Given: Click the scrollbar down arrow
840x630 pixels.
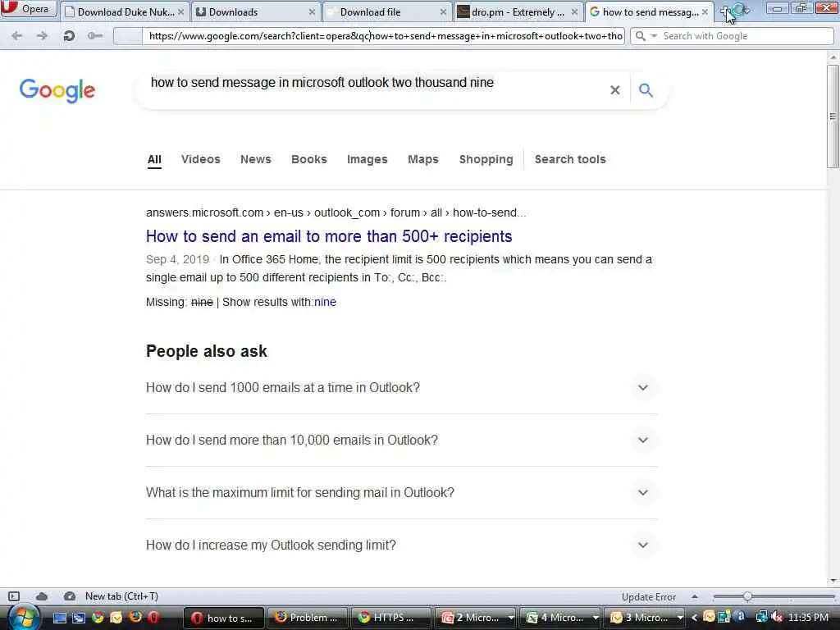Looking at the screenshot, I should pos(833,581).
